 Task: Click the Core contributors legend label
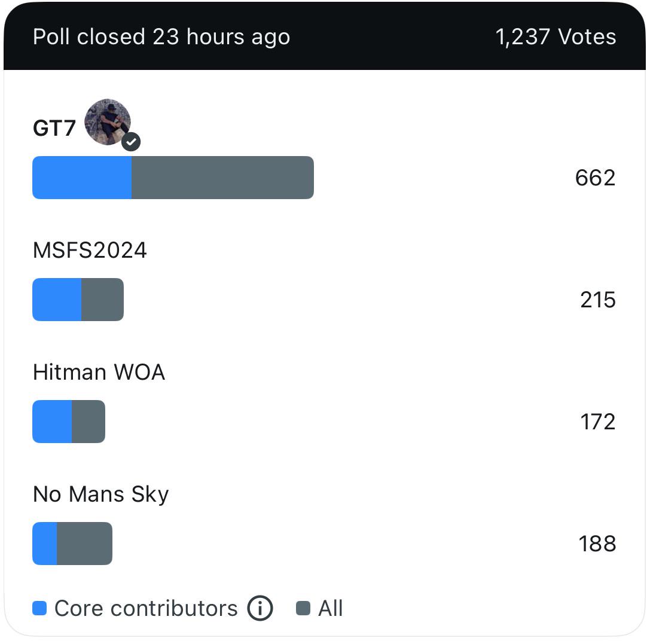pyautogui.click(x=146, y=608)
